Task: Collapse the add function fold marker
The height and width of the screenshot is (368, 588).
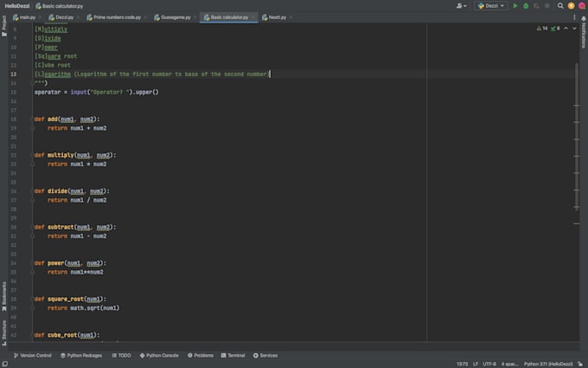Action: [32, 119]
